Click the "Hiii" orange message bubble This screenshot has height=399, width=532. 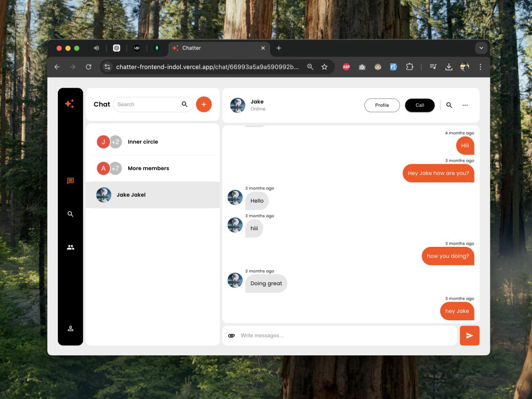click(465, 146)
